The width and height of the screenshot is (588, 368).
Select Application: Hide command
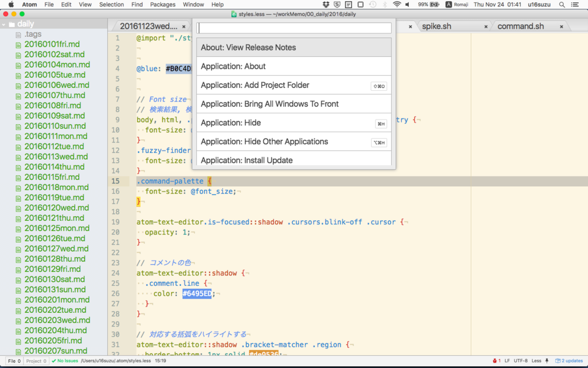pyautogui.click(x=294, y=122)
